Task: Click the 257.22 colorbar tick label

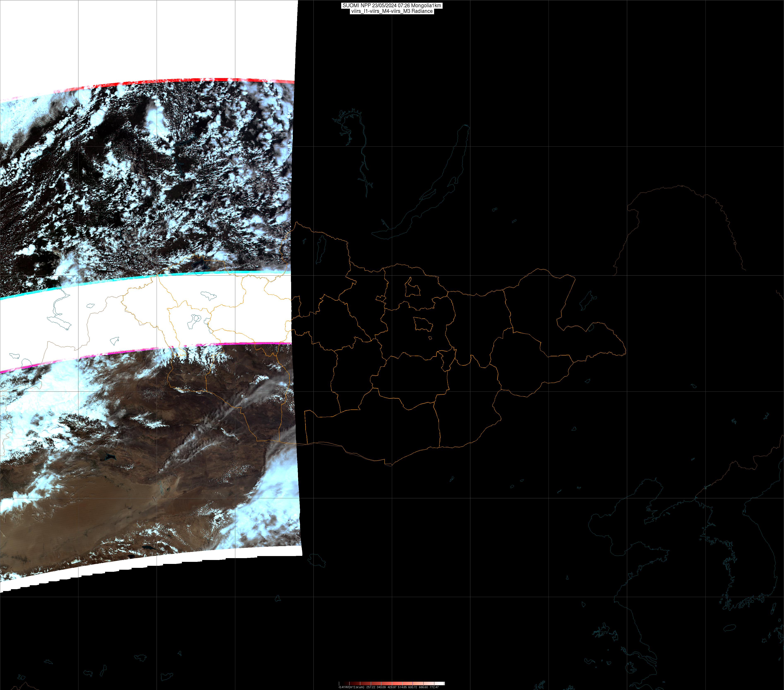Action: click(x=371, y=687)
